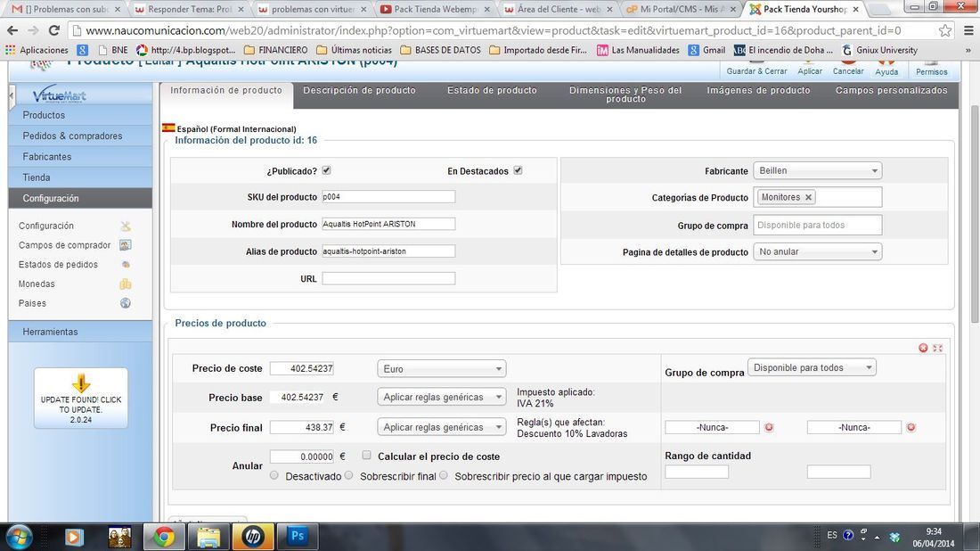Click the Estados de pedidos icon
Image resolution: width=980 pixels, height=551 pixels.
(126, 265)
